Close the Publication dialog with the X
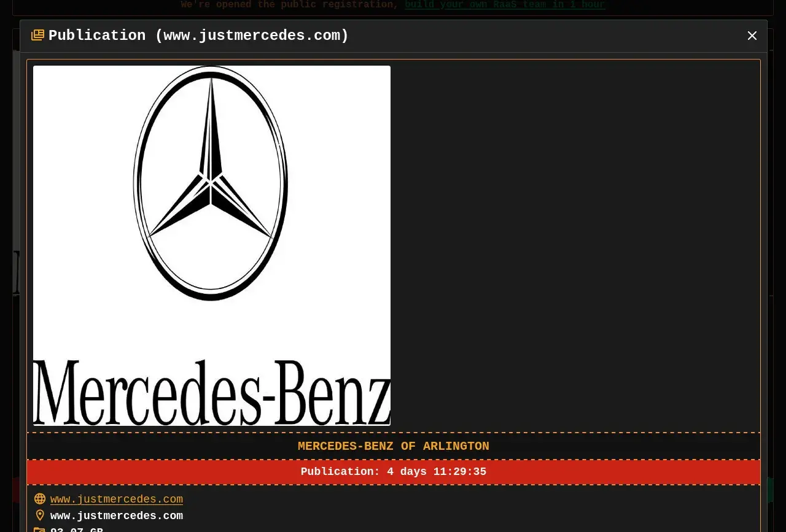 [x=752, y=36]
